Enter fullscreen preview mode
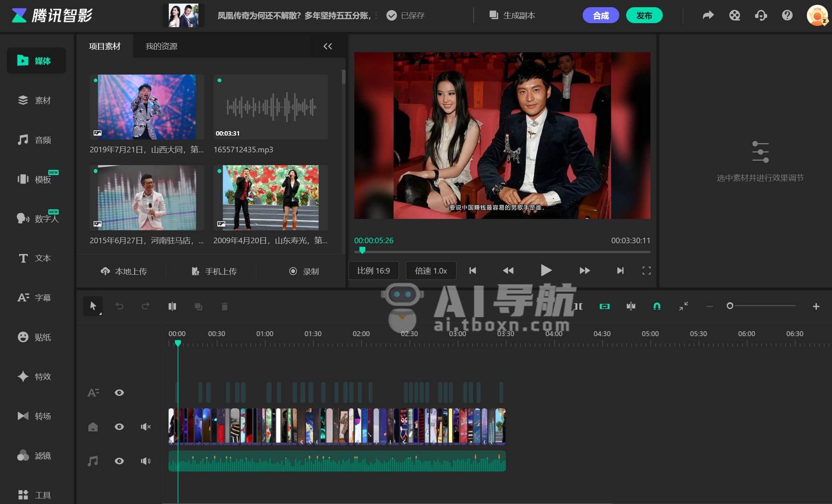Screen dimensions: 832x504 tap(646, 271)
